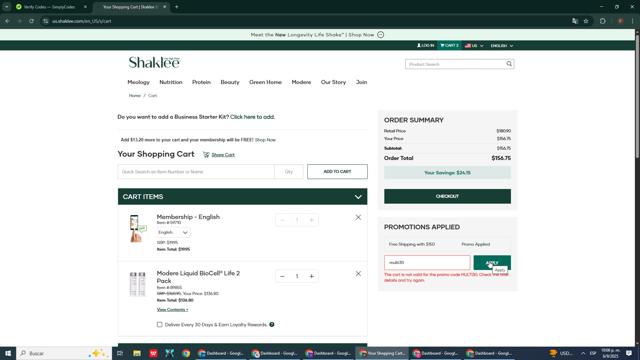Expand View Contents for BioCell pack
Screen dimensions: 640x360
(172, 309)
